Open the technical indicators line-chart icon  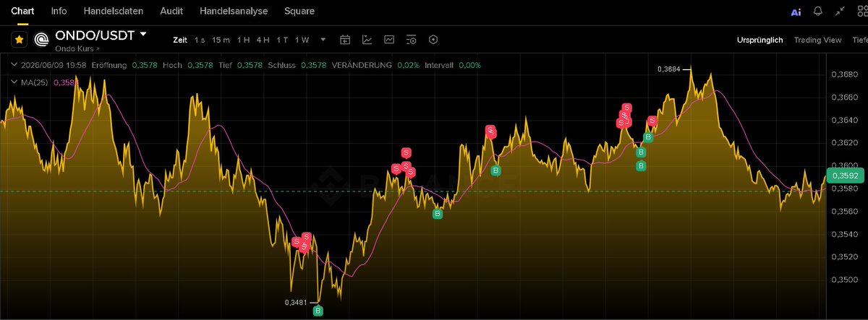[367, 40]
